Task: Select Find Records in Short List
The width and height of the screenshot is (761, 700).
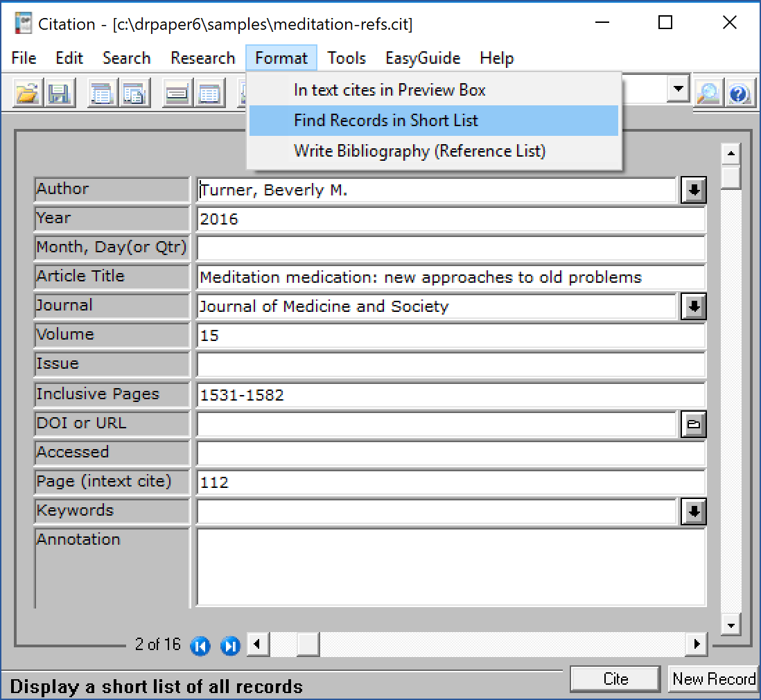Action: click(x=386, y=121)
